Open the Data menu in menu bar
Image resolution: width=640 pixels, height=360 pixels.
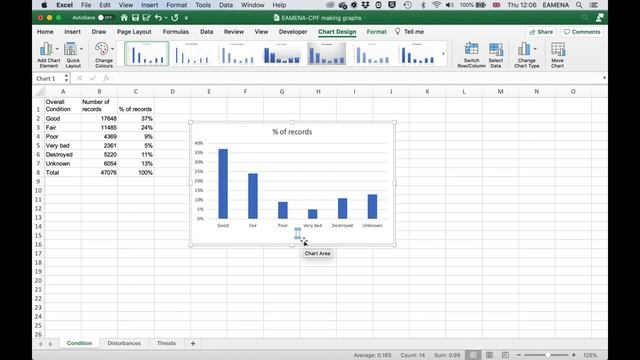pos(226,5)
